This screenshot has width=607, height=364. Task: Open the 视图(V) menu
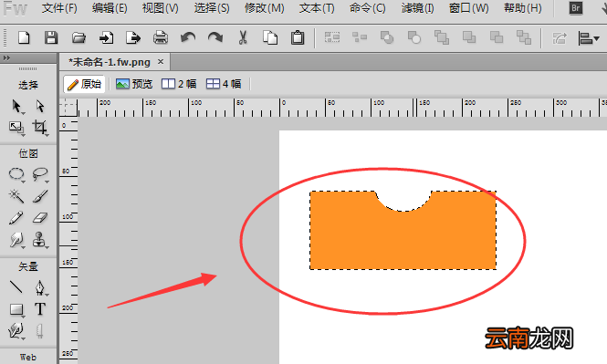[161, 8]
